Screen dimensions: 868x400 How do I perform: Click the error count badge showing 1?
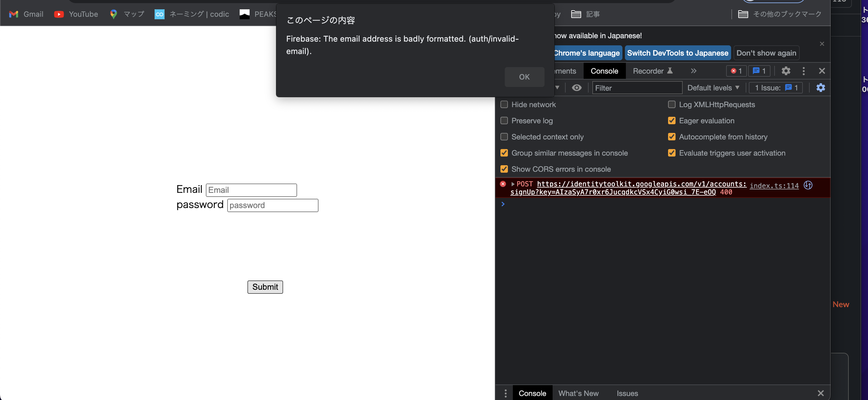737,71
